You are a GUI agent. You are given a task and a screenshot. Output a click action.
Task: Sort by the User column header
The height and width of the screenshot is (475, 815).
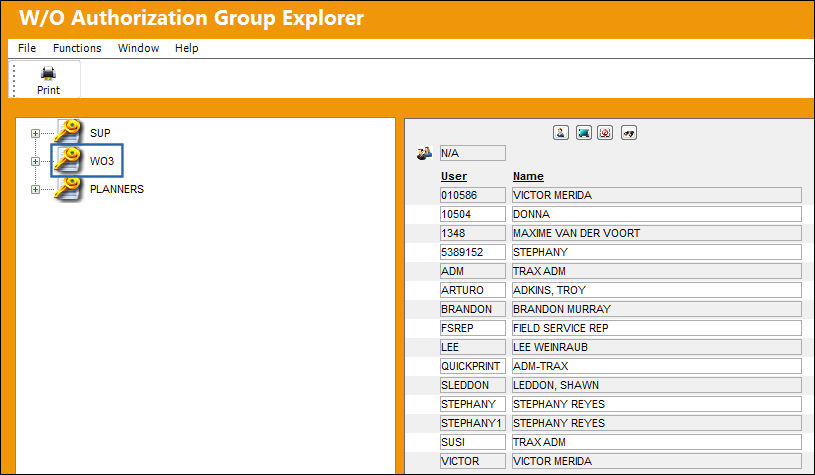click(x=454, y=176)
